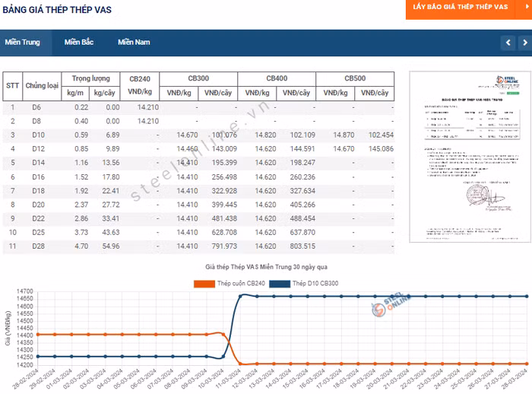Open the Miền Nam tab

coord(134,43)
